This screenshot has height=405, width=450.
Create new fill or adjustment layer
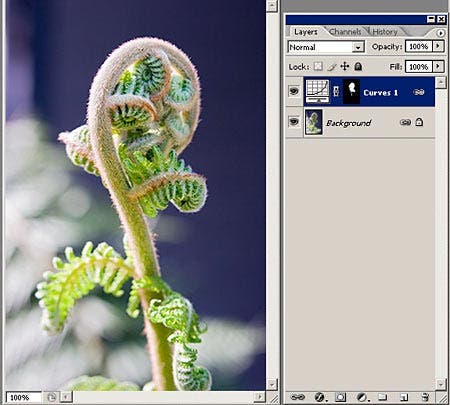click(362, 397)
